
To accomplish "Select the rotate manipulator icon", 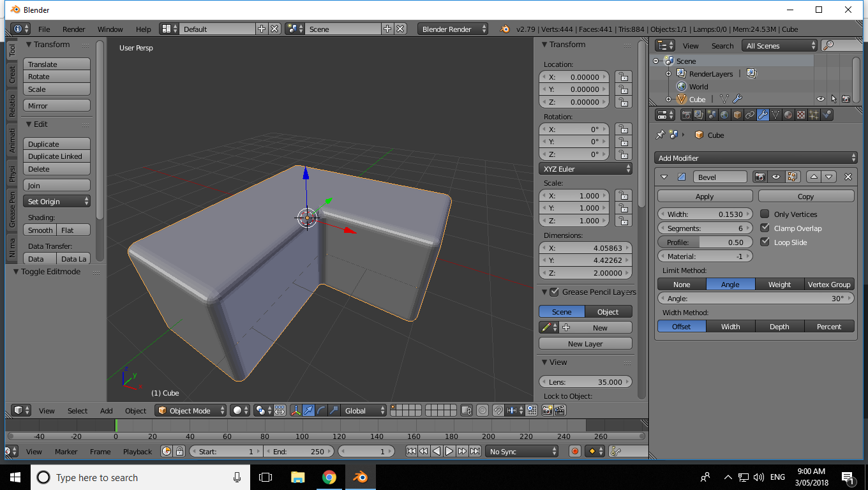I will (322, 410).
